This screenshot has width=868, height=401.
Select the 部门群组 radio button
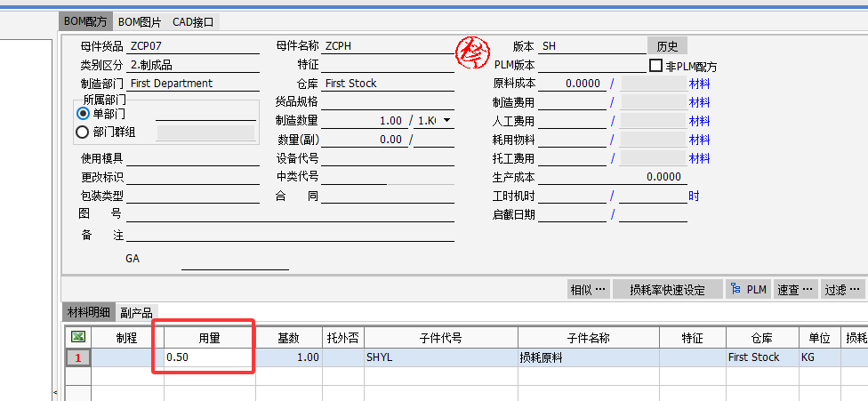point(84,132)
